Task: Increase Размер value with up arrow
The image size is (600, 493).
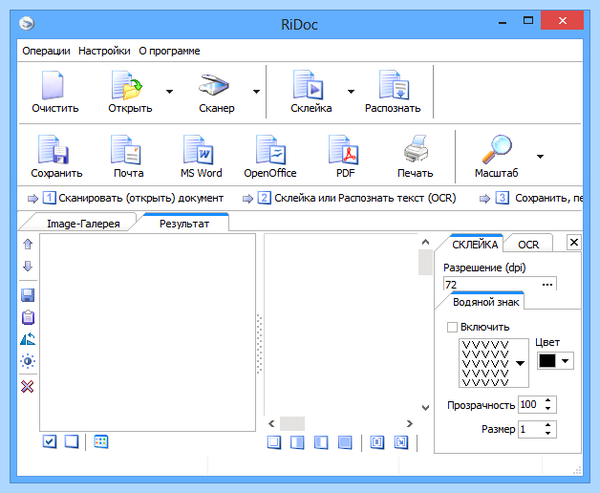Action: click(x=548, y=425)
